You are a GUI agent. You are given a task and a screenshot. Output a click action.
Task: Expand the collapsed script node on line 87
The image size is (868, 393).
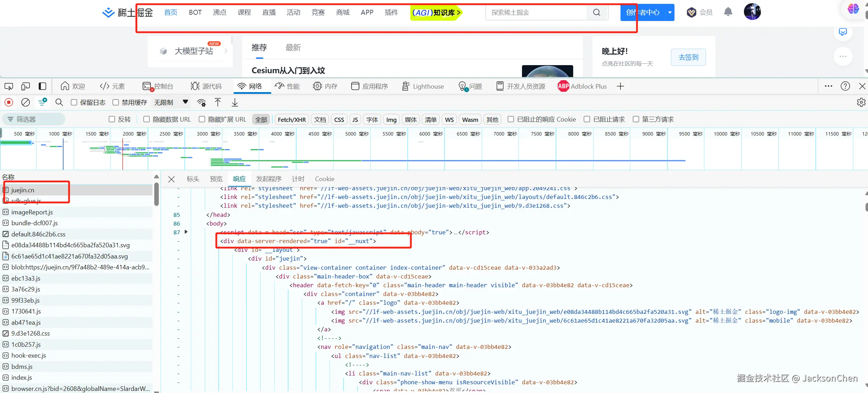point(186,232)
